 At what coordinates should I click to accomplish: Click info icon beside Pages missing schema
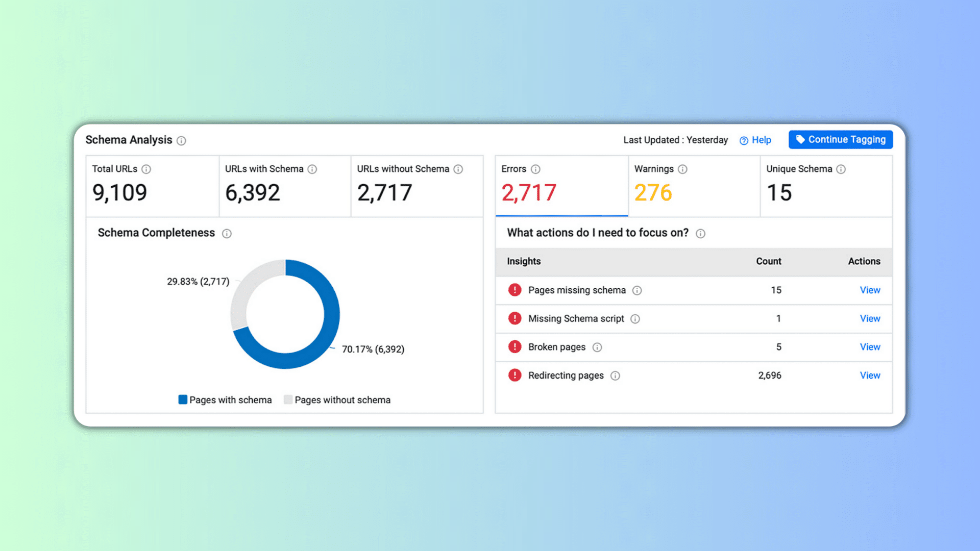(637, 290)
